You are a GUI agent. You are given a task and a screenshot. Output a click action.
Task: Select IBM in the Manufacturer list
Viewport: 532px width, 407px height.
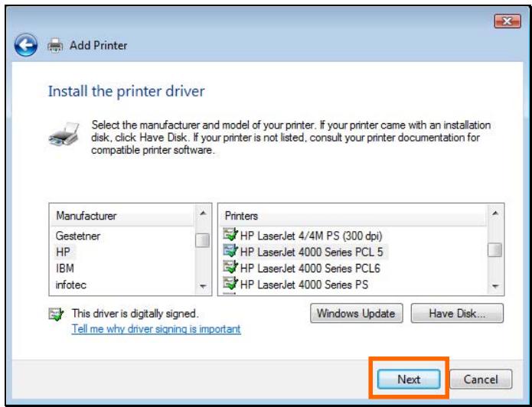(64, 269)
